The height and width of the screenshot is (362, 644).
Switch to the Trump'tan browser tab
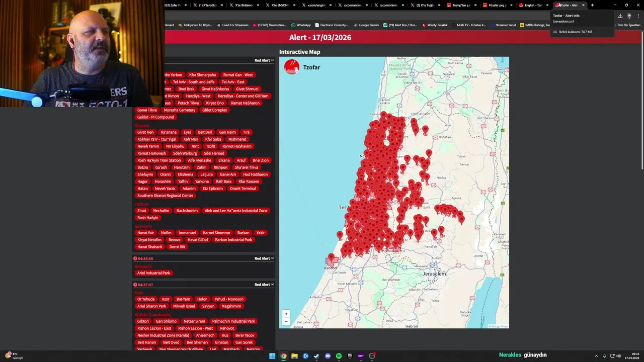point(459,5)
